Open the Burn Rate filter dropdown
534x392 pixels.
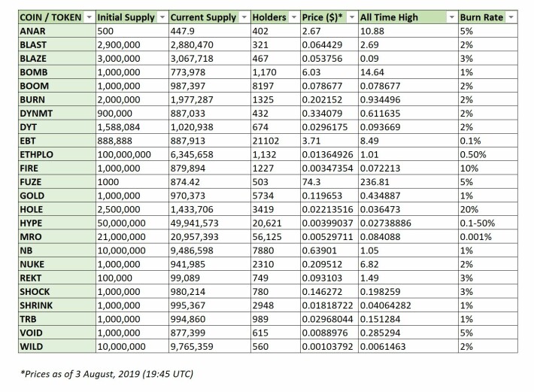[x=511, y=17]
